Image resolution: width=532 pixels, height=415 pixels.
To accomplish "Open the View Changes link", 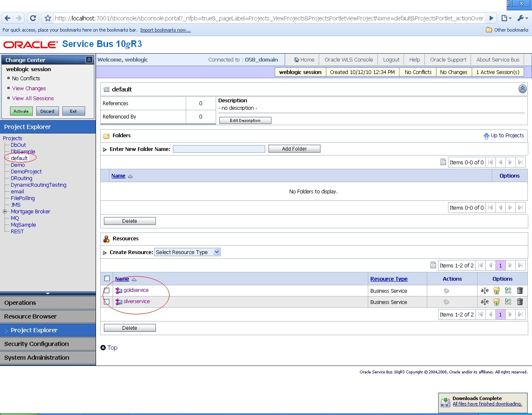I will [x=29, y=88].
